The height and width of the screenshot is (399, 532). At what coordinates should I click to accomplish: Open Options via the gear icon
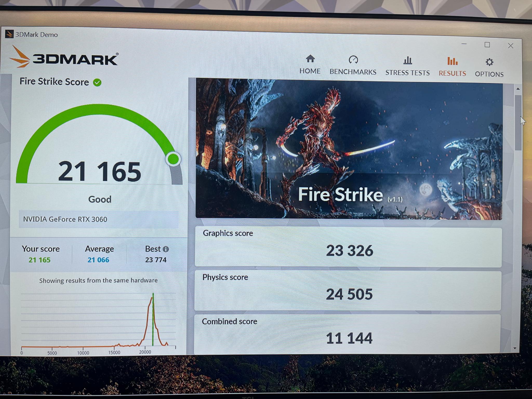(489, 62)
